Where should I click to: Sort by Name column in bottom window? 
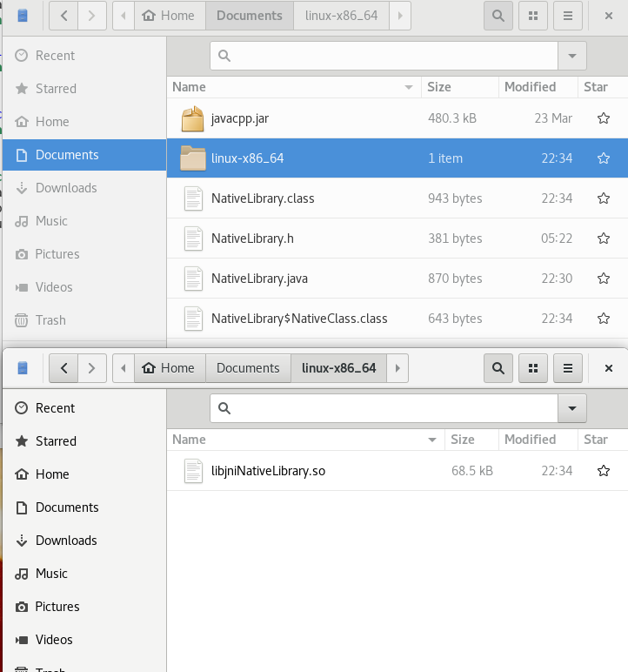pos(306,440)
